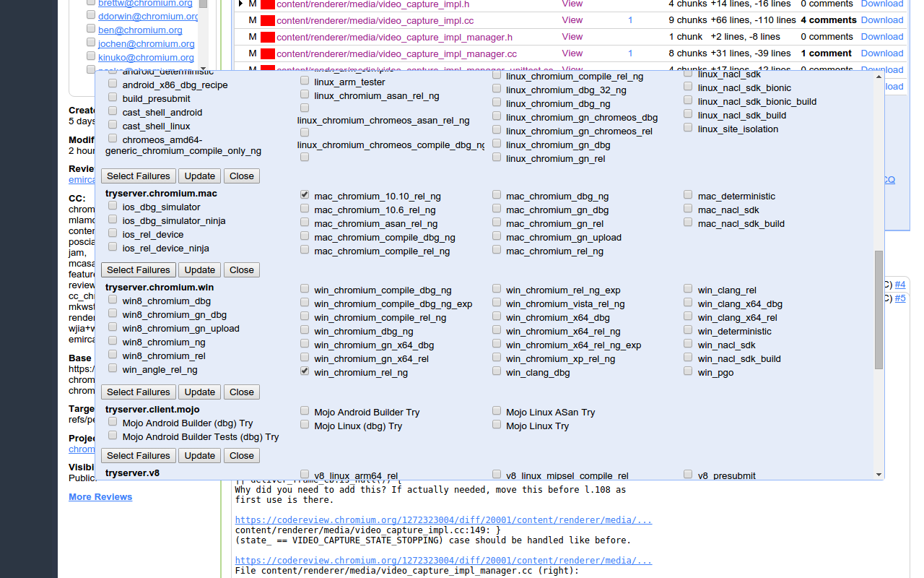Check linux_site_isolation checkbox
924x578 pixels.
click(x=688, y=128)
